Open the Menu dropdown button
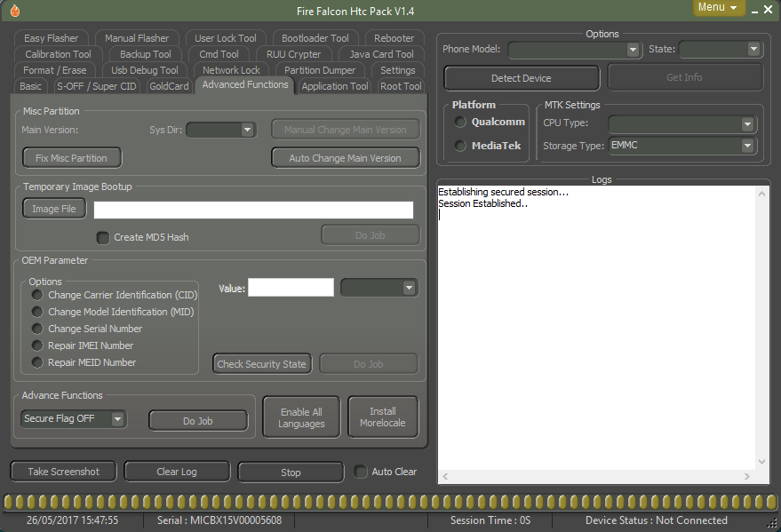 click(x=718, y=7)
